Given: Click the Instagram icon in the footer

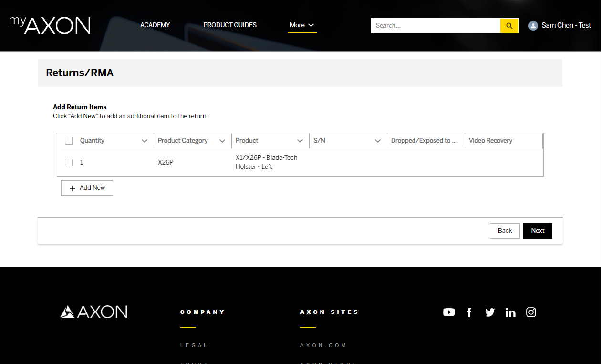Looking at the screenshot, I should pyautogui.click(x=531, y=312).
